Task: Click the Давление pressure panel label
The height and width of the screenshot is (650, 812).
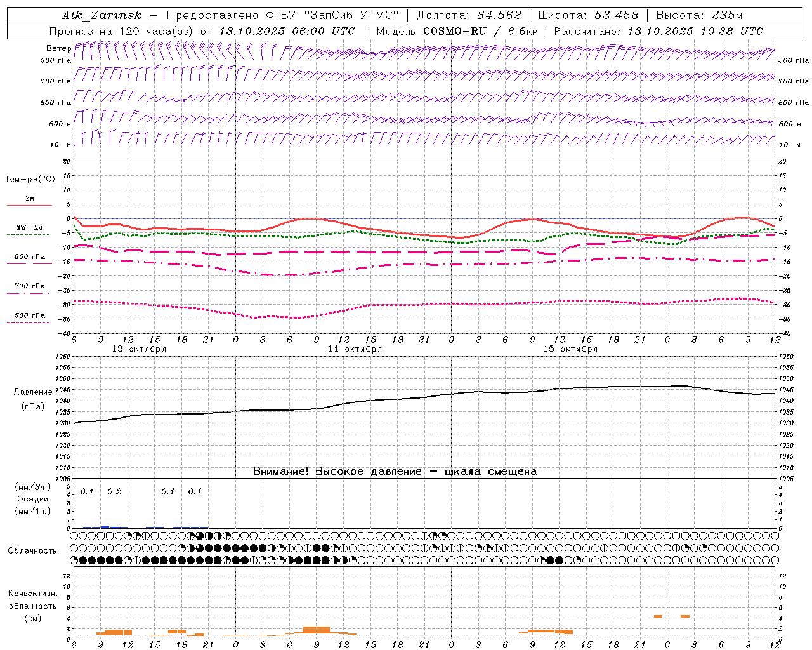Action: (x=34, y=392)
